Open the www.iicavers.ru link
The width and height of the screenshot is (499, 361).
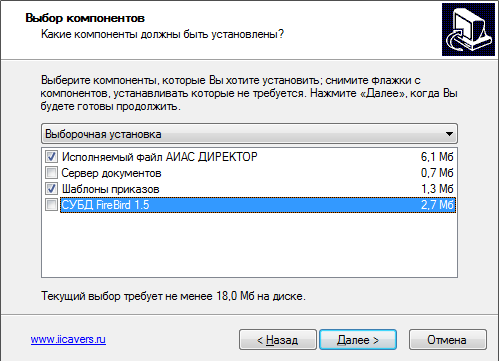[x=68, y=339]
